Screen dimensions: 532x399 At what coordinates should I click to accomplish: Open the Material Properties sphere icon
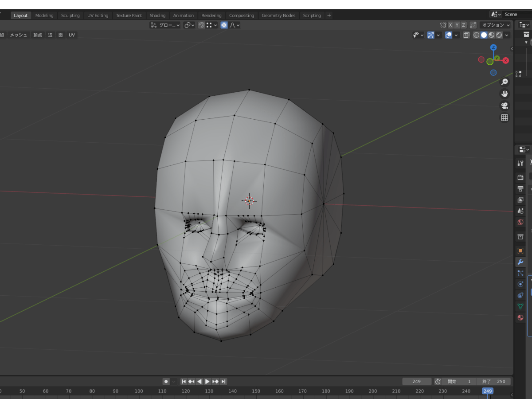[520, 317]
